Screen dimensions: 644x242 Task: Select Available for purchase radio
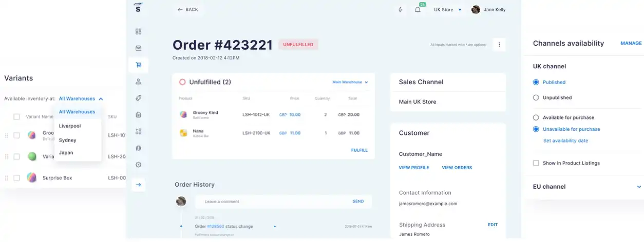pyautogui.click(x=536, y=117)
